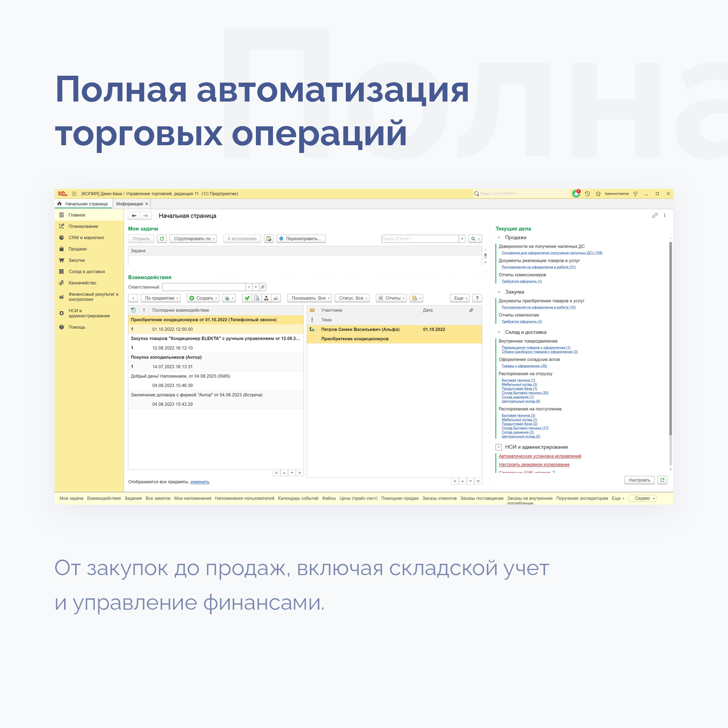The image size is (728, 728).
Task: Click the defer review document-clock icon
Action: tap(257, 298)
